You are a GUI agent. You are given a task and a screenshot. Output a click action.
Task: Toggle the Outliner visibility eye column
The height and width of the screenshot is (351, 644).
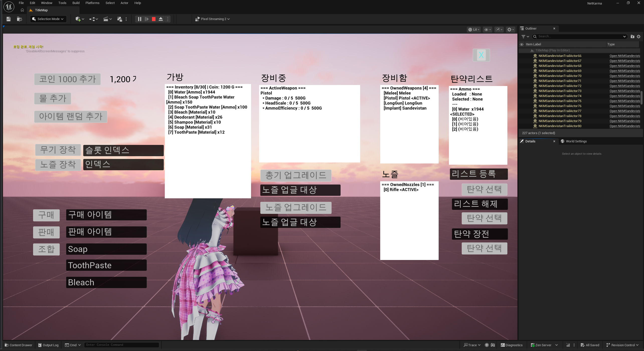[x=522, y=44]
